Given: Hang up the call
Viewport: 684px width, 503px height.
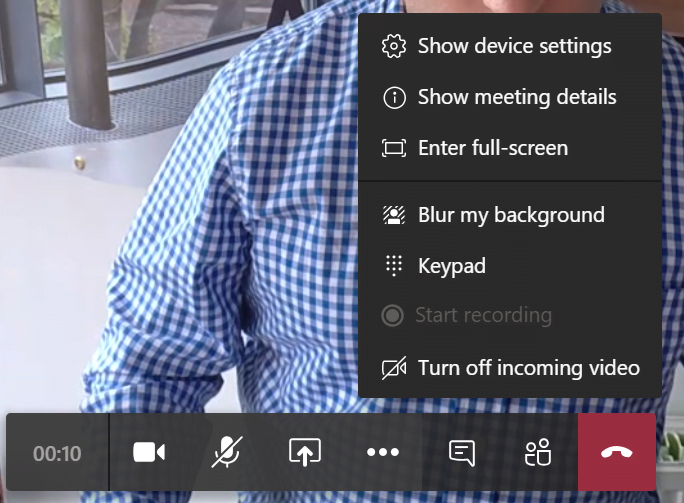Looking at the screenshot, I should click(x=616, y=452).
